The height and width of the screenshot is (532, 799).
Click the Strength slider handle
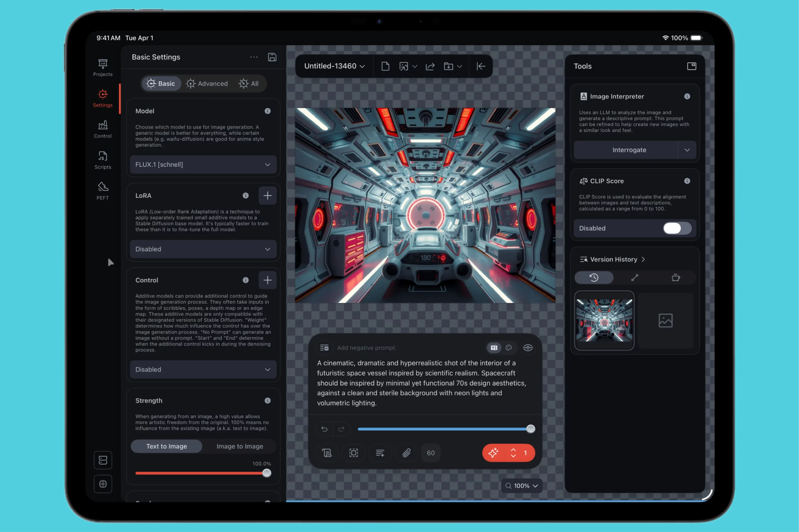coord(267,473)
